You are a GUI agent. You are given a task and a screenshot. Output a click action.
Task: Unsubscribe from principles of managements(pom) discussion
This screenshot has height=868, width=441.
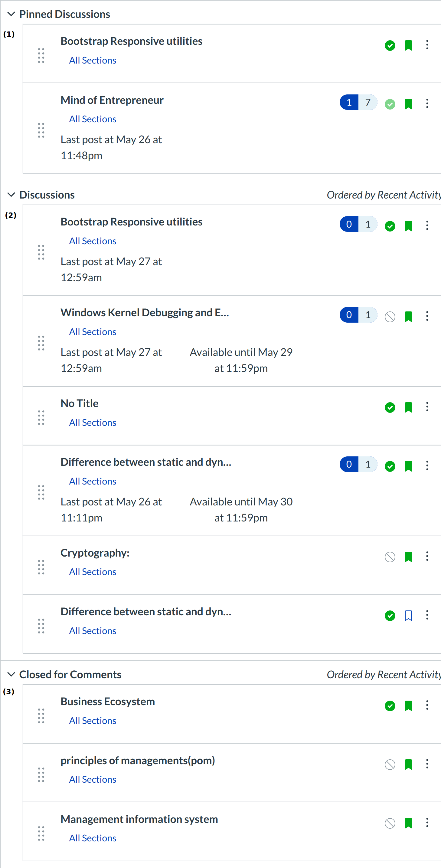(408, 764)
